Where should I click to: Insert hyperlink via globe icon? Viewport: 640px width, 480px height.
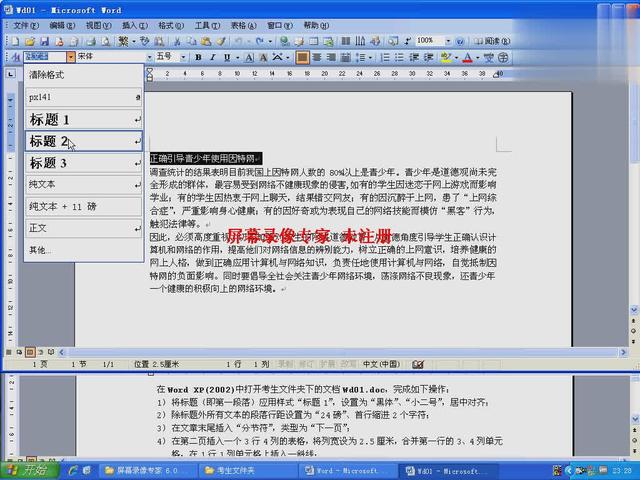pyautogui.click(x=284, y=41)
